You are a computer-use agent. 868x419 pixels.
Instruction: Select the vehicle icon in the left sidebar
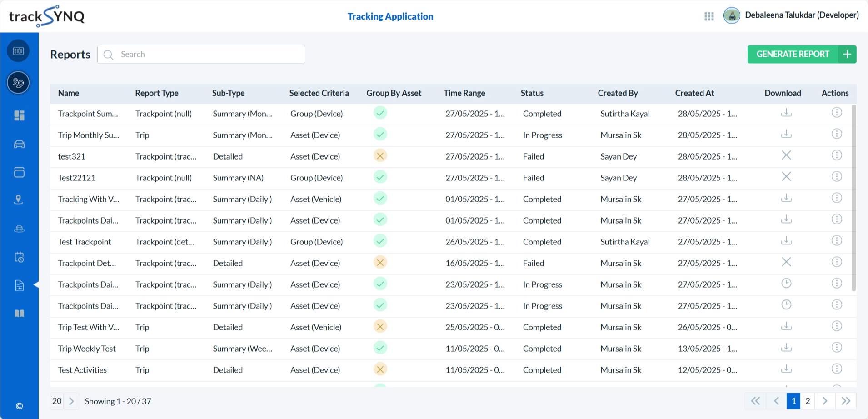pos(19,144)
